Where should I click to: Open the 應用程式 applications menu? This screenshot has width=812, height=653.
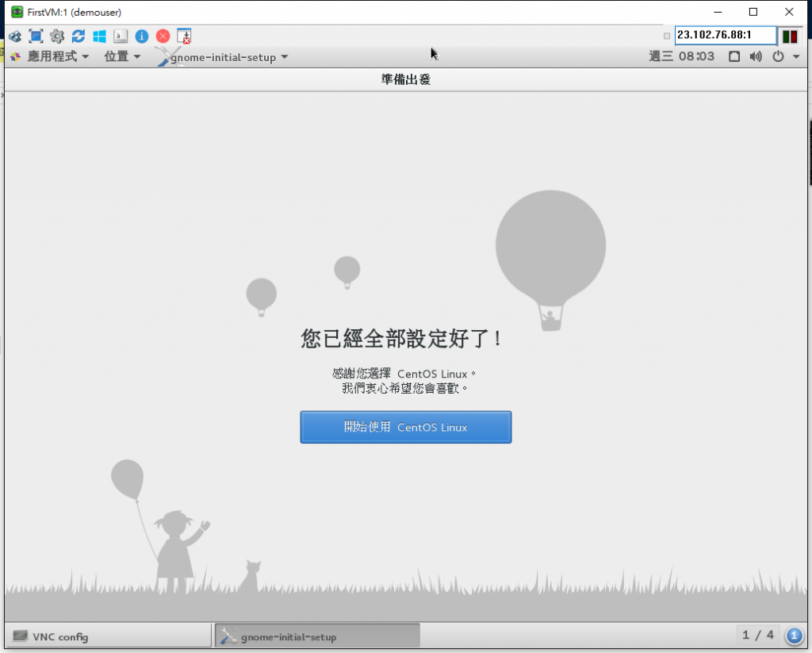[x=58, y=56]
